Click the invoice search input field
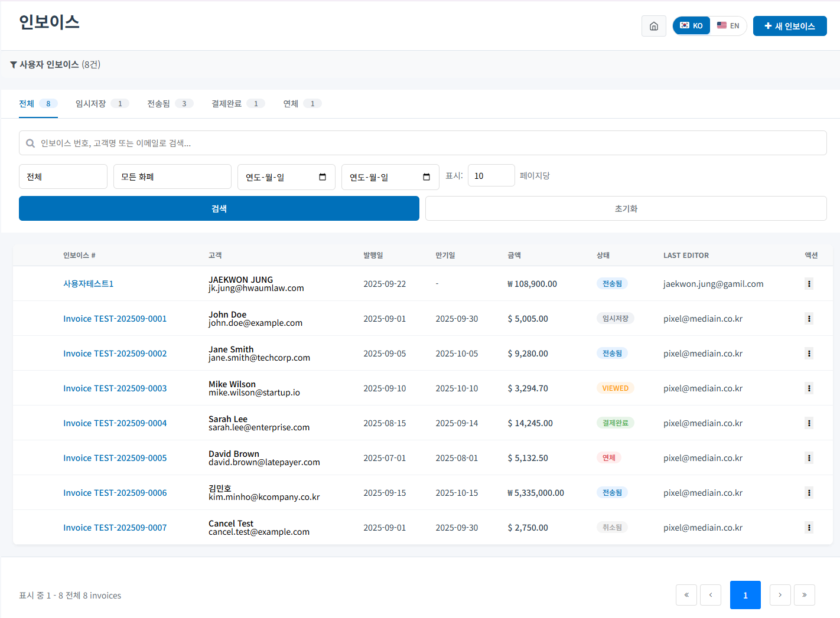 pos(422,143)
